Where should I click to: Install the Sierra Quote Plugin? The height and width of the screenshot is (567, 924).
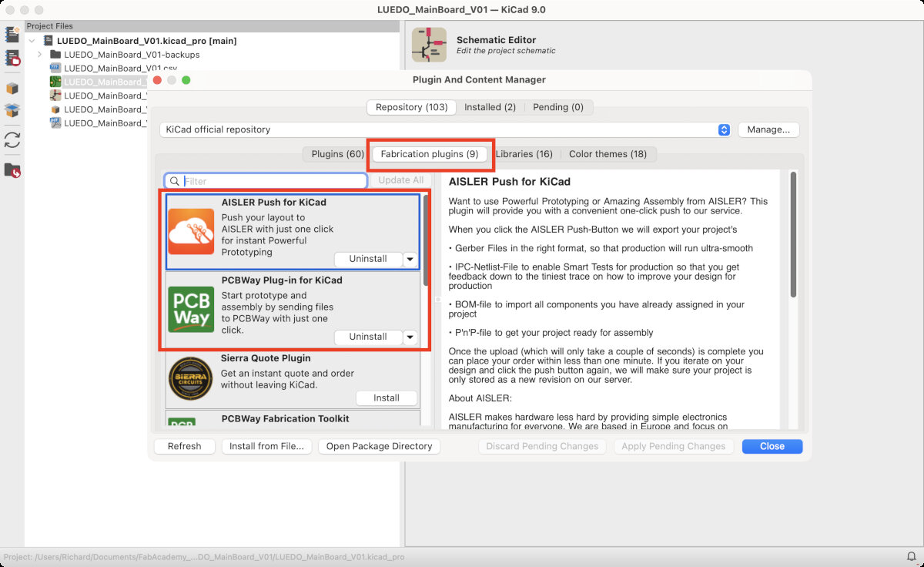[387, 398]
